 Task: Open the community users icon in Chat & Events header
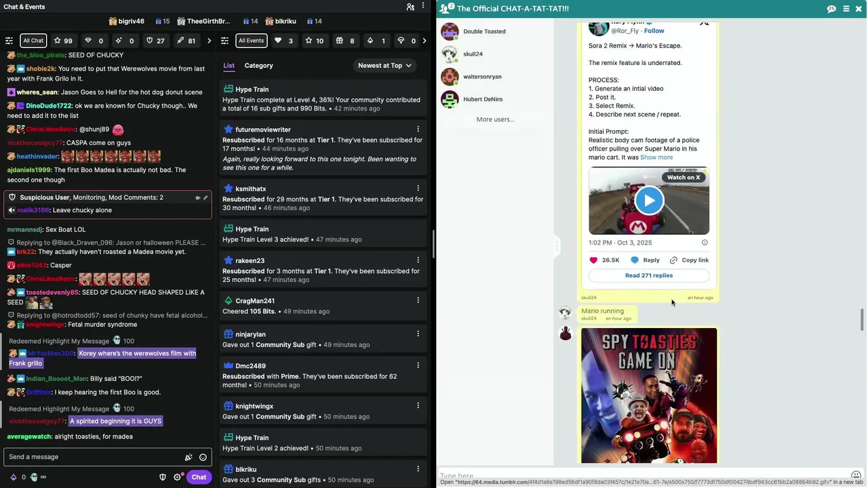click(410, 7)
